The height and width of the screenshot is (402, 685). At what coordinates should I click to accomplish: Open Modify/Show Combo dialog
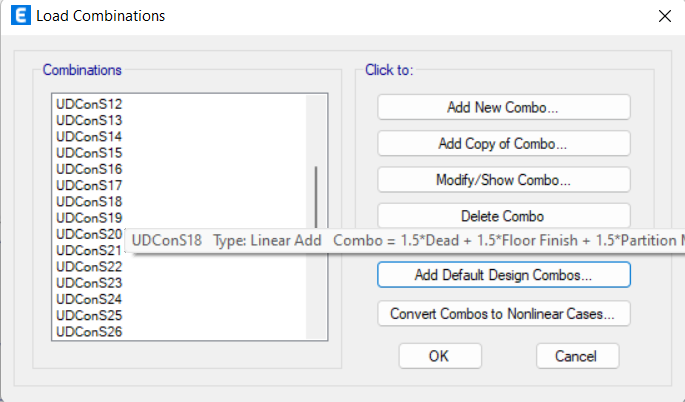tap(503, 180)
